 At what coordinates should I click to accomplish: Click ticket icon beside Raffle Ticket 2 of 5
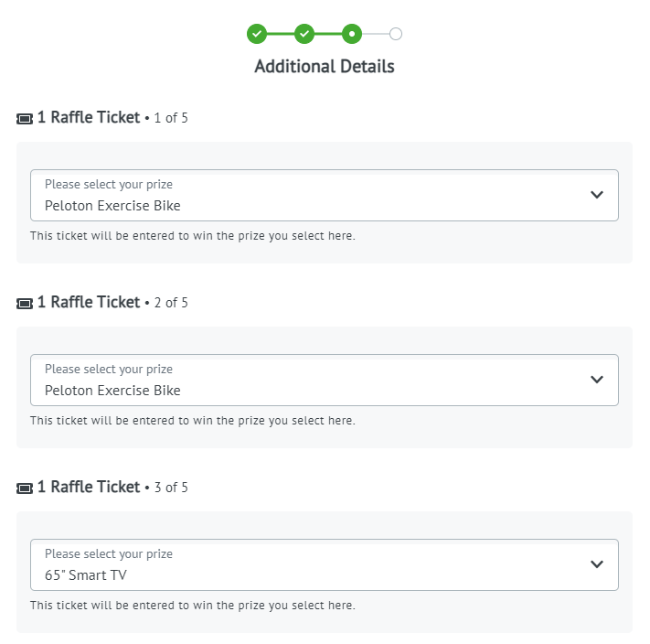tap(25, 304)
